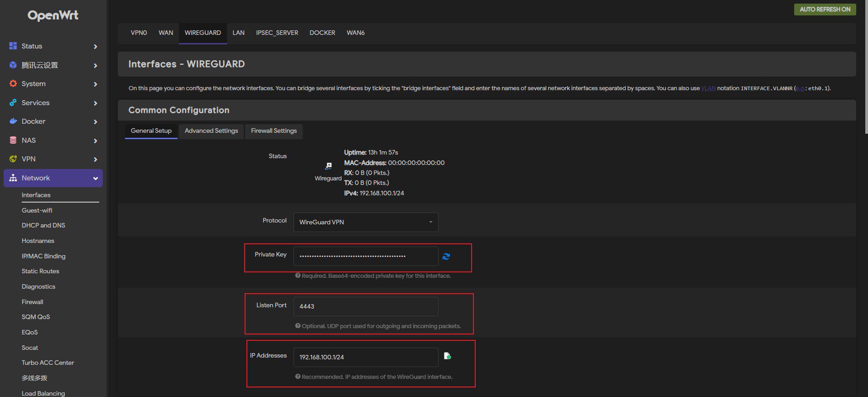Open the Advanced Settings tab
868x397 pixels.
(211, 131)
